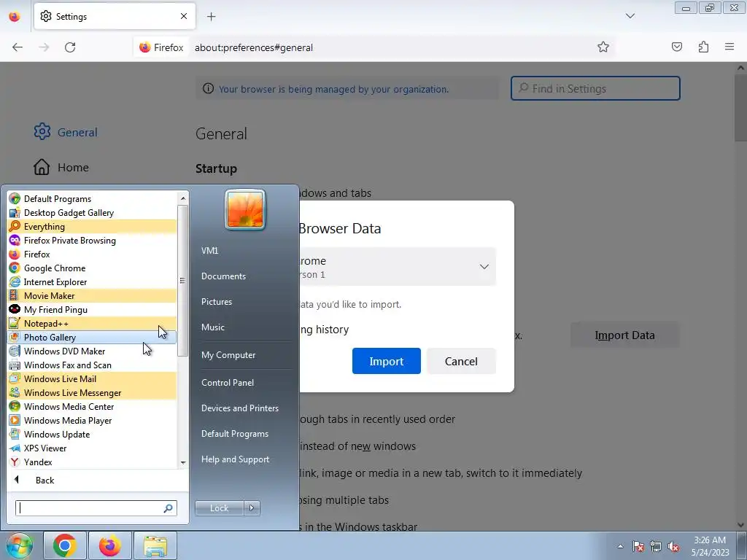Open Music from the Start menu
The height and width of the screenshot is (560, 747).
[x=213, y=327]
